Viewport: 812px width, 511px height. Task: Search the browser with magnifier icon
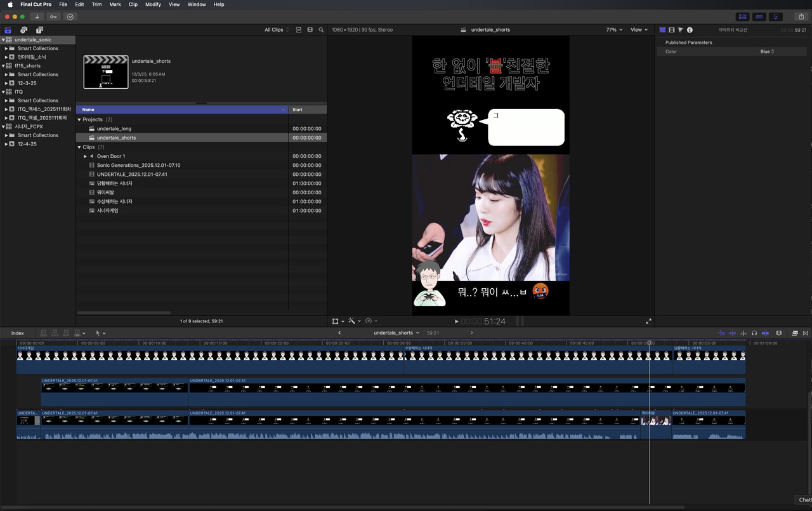point(321,30)
